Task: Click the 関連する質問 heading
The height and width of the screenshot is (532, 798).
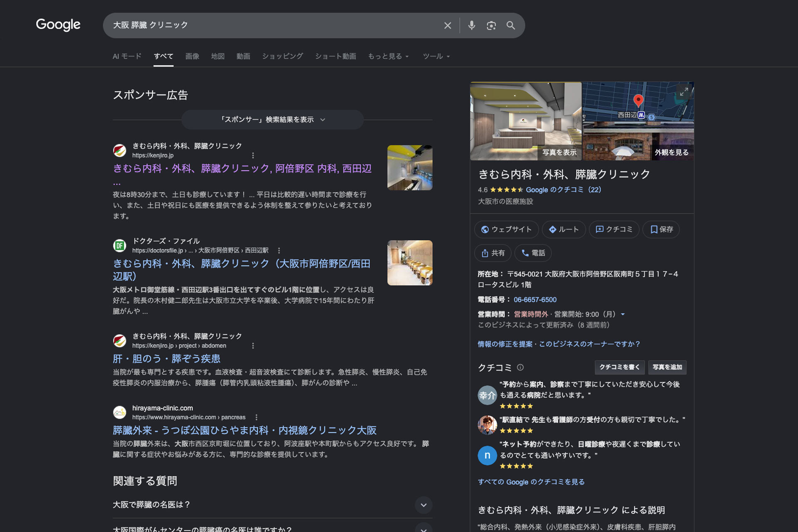Action: point(145,481)
